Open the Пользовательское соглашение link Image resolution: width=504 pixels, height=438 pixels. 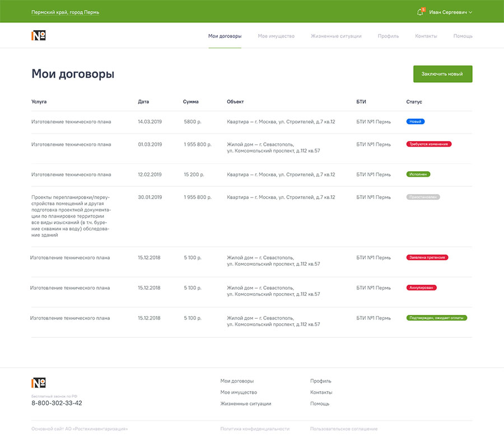[344, 428]
